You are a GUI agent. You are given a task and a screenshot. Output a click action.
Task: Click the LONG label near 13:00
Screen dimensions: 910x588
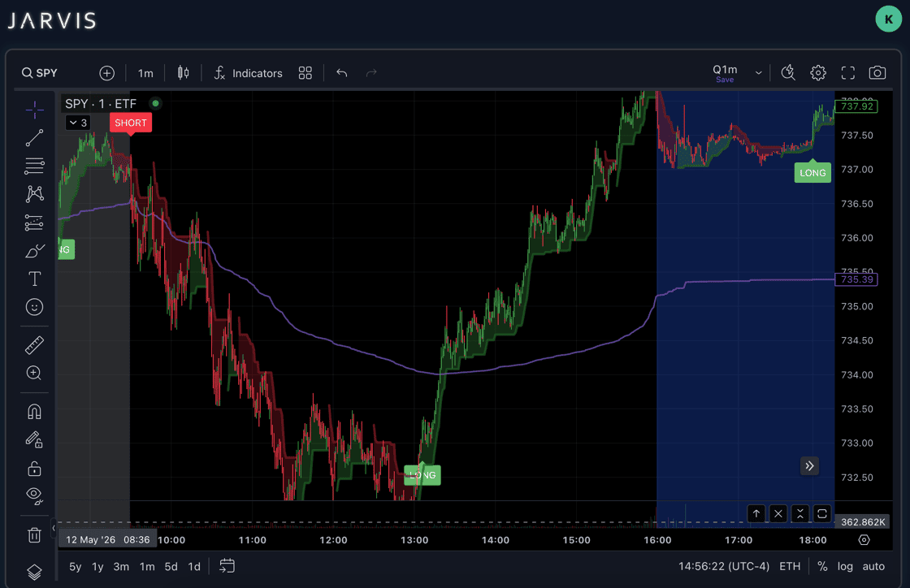(x=422, y=475)
